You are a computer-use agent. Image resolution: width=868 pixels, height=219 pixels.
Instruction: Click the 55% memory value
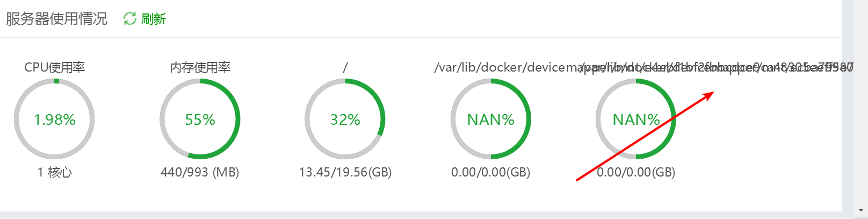(200, 119)
